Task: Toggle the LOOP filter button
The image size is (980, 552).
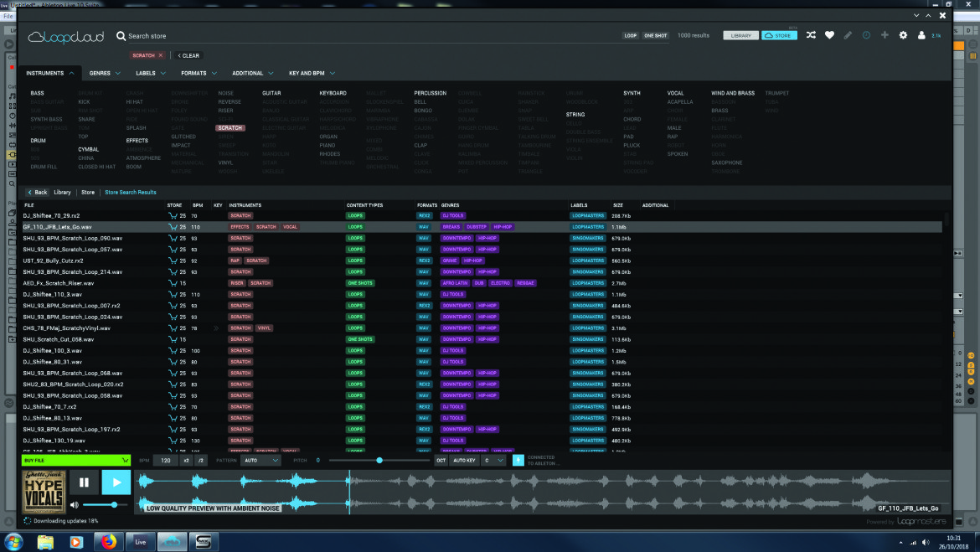Action: tap(630, 36)
